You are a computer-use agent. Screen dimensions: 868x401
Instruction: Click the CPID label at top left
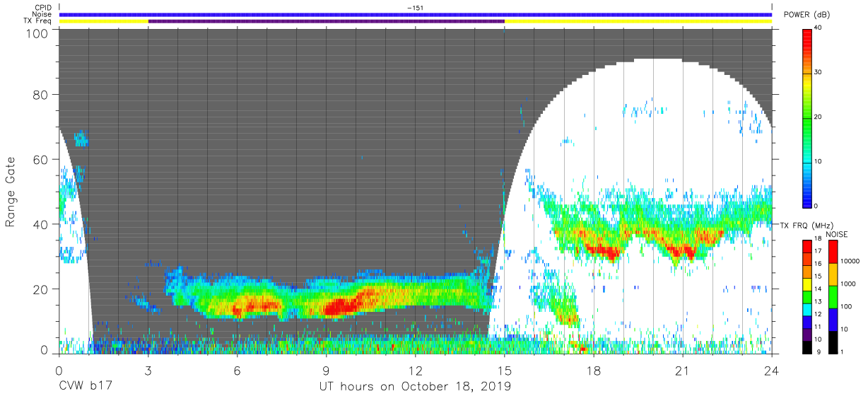(42, 8)
